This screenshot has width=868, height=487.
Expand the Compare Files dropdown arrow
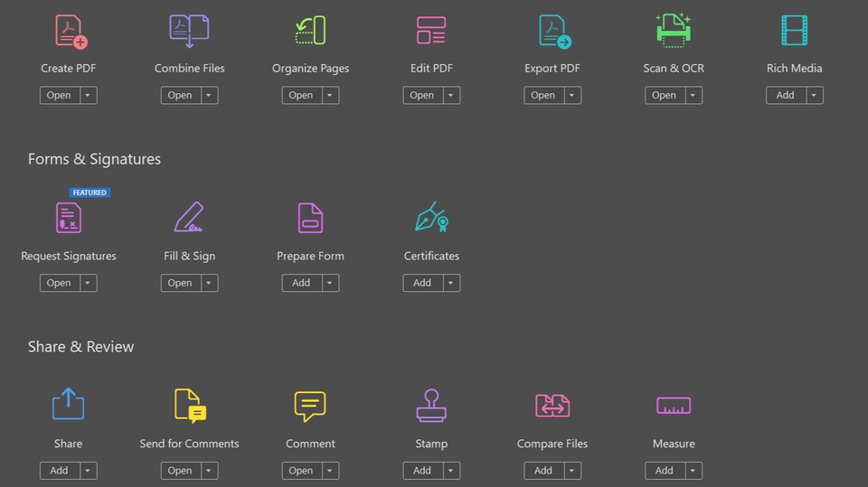point(572,471)
